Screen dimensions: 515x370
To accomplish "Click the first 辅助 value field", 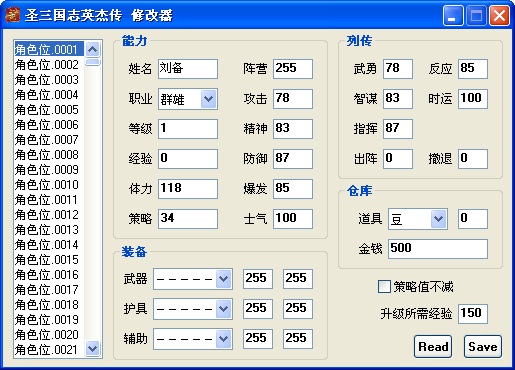I will click(x=258, y=339).
